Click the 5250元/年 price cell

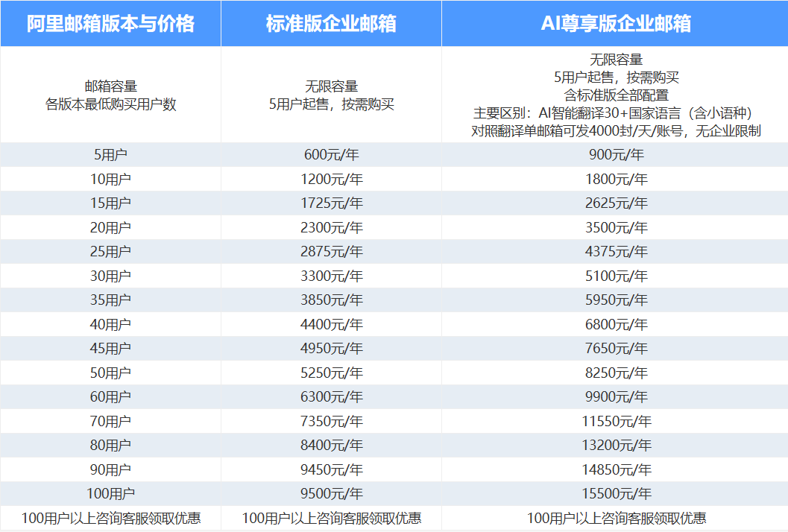pyautogui.click(x=331, y=373)
